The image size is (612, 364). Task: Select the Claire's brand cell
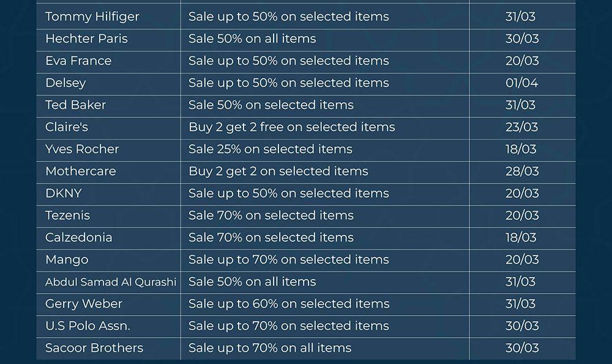66,127
